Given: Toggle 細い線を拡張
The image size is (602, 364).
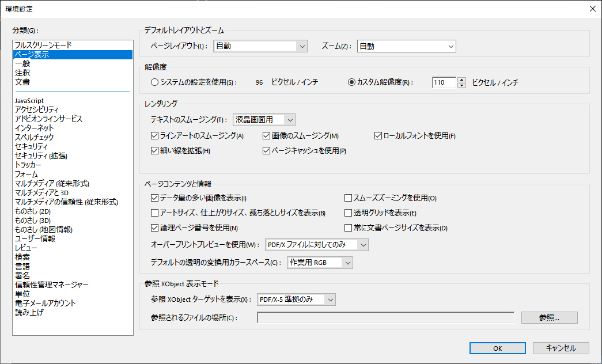Looking at the screenshot, I should [x=154, y=150].
